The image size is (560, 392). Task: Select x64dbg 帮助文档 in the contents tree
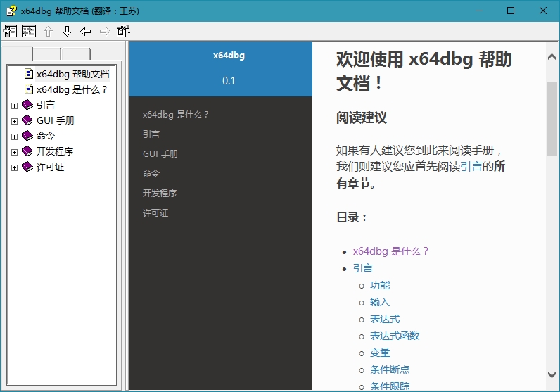coord(72,74)
